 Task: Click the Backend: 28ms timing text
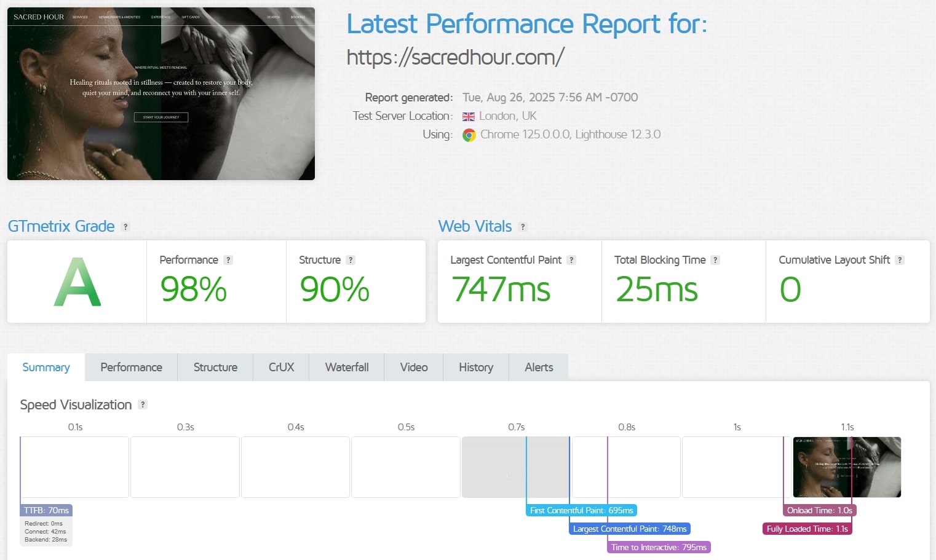tap(46, 540)
